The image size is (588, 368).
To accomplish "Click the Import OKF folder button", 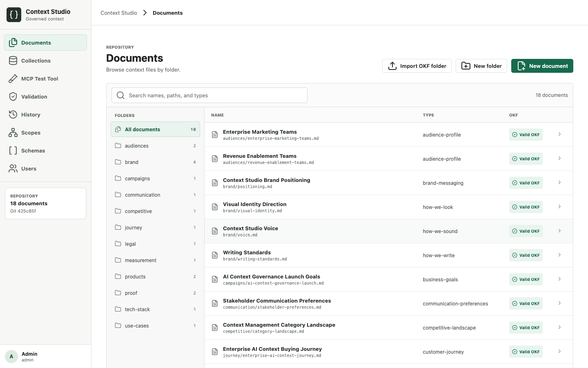I will pyautogui.click(x=417, y=66).
